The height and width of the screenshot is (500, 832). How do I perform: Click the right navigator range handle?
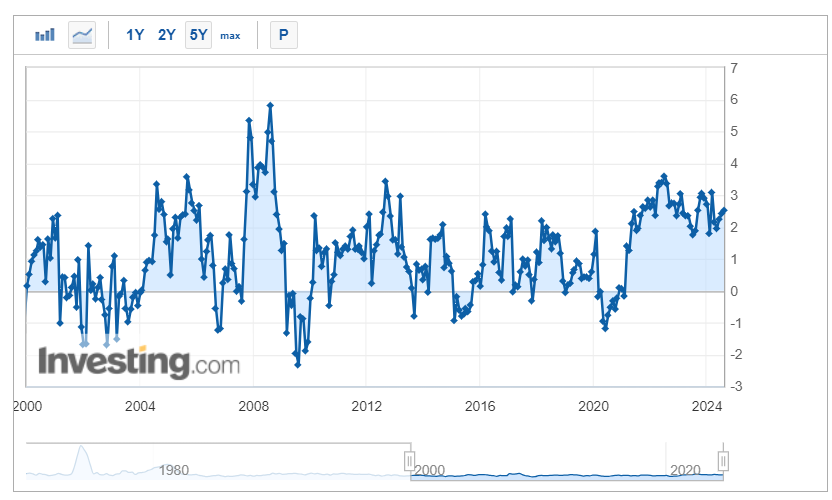(723, 461)
